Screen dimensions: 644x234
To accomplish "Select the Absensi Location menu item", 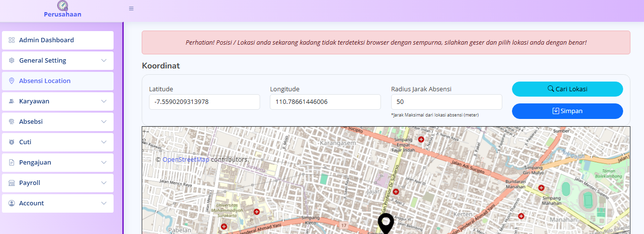I will 45,81.
